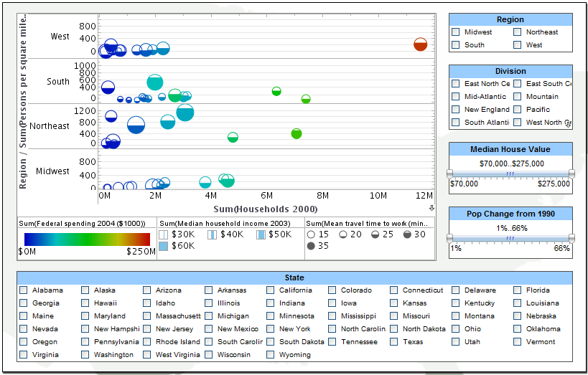Select the $30K income legend swatch
588x375 pixels.
tap(163, 234)
